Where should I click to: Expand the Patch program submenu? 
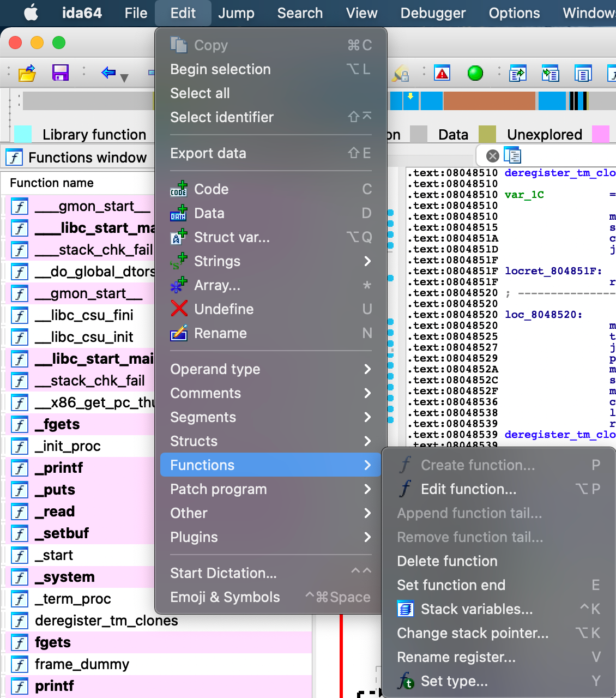[x=271, y=489]
